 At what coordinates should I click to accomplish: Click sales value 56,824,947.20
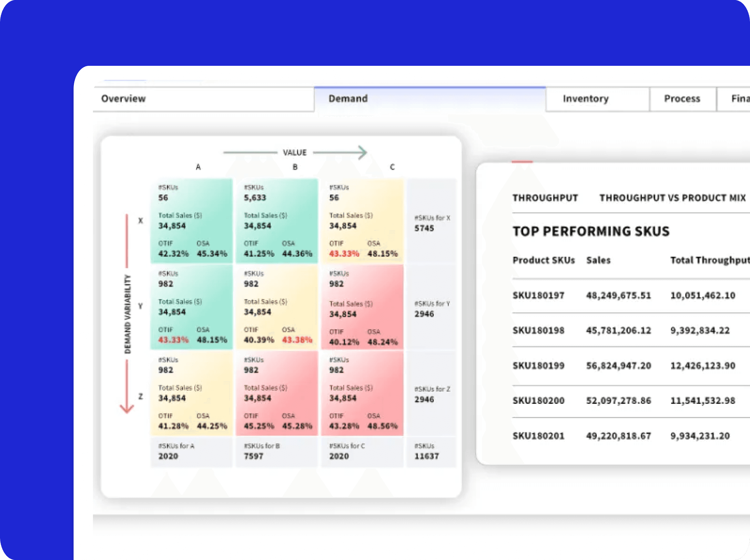tap(618, 366)
